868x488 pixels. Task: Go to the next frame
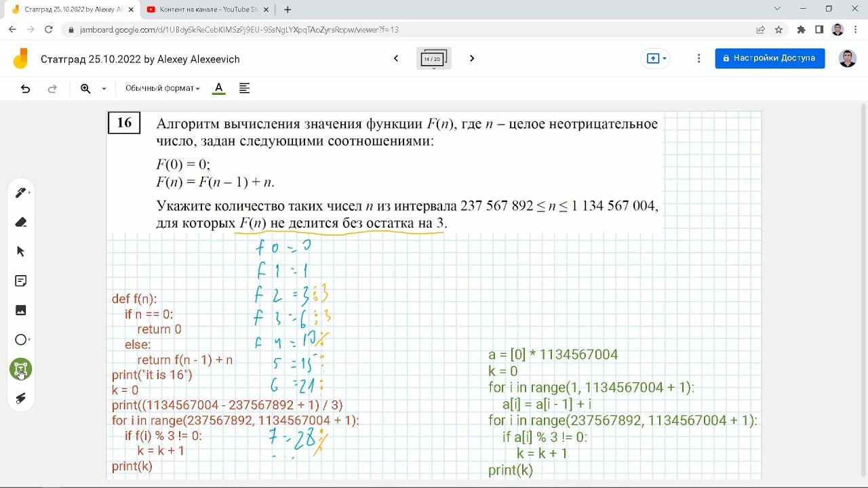tap(472, 59)
